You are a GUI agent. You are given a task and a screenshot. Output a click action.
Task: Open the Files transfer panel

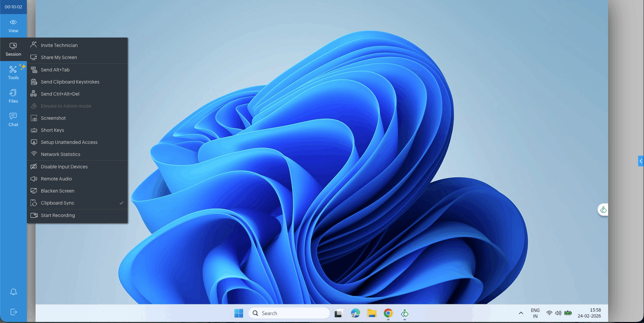(13, 96)
